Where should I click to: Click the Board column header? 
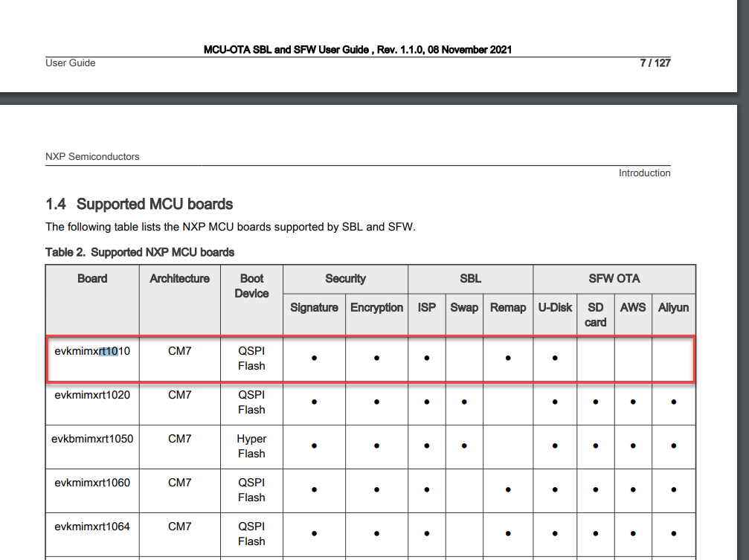[x=91, y=278]
